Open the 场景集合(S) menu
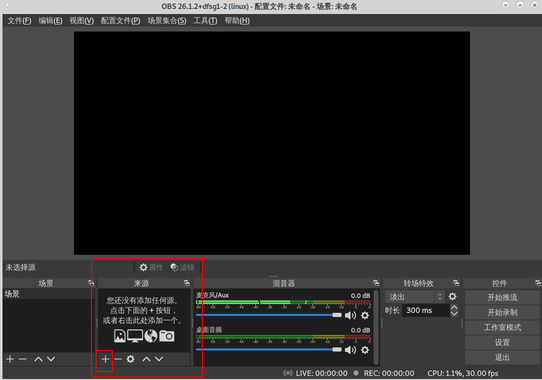 (167, 21)
